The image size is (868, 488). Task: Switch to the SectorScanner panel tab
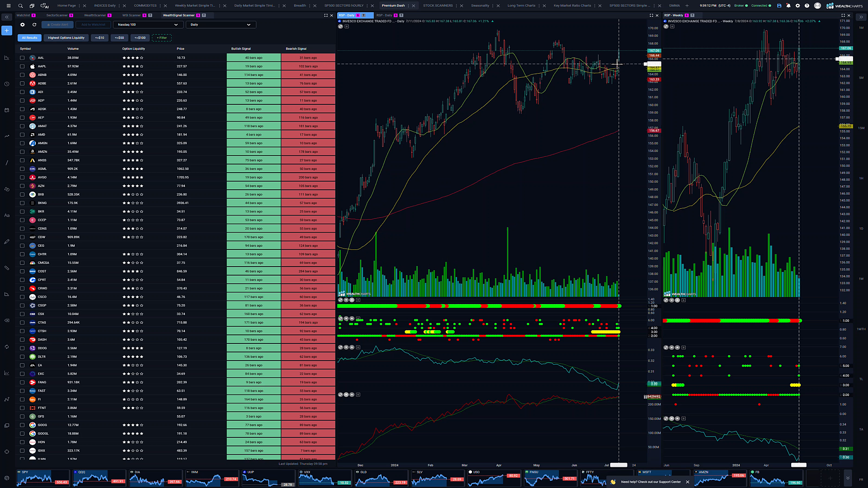(57, 15)
